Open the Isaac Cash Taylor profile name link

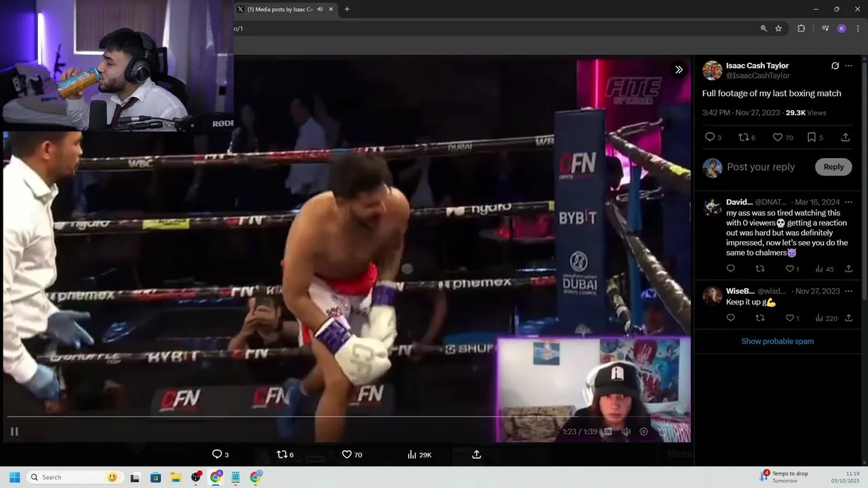(757, 66)
